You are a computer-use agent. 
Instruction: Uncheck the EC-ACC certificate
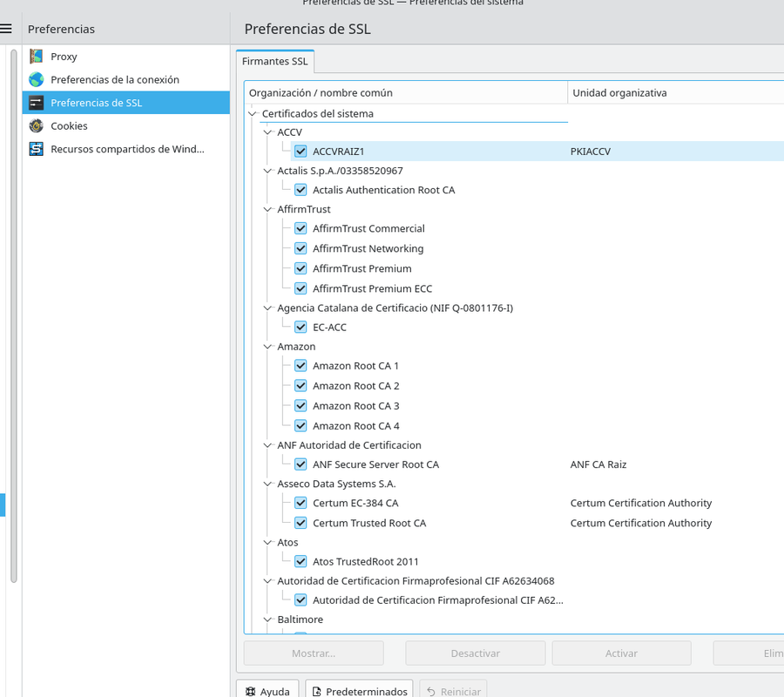[301, 327]
